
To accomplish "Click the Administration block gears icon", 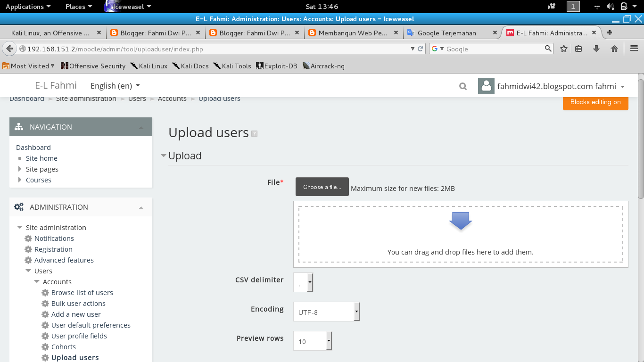I will 18,206.
